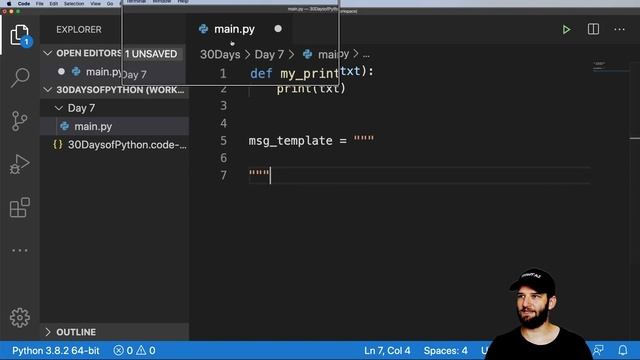Viewport: 640px width, 360px height.
Task: Open the File menu
Action: click(x=40, y=3)
